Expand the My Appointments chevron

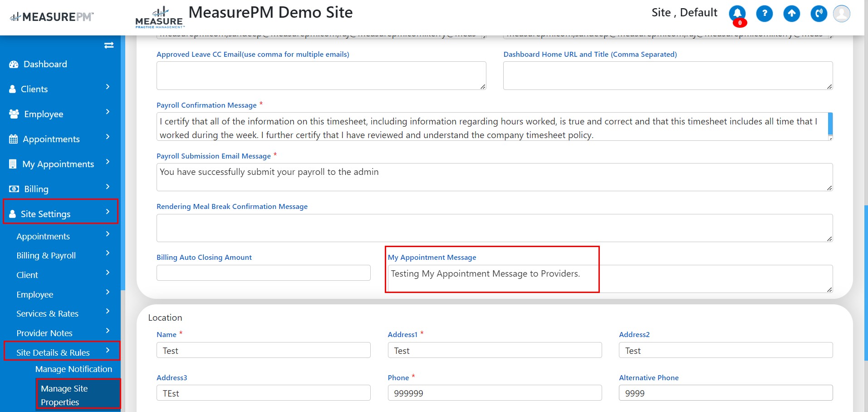pyautogui.click(x=108, y=162)
